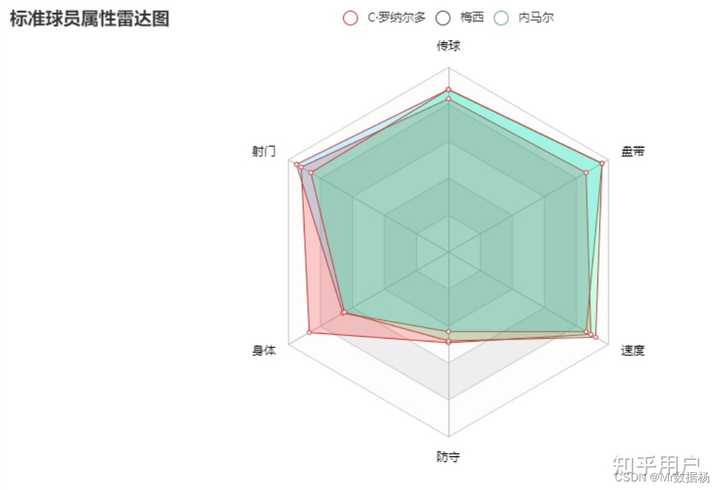Image resolution: width=720 pixels, height=490 pixels.
Task: Click the 防守 axis label
Action: pos(448,456)
